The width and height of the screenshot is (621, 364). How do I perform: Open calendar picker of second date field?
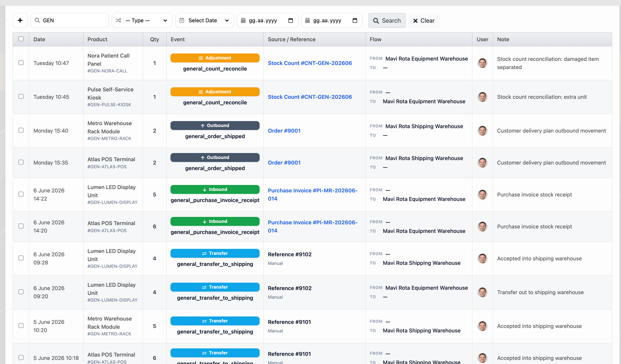tap(355, 20)
